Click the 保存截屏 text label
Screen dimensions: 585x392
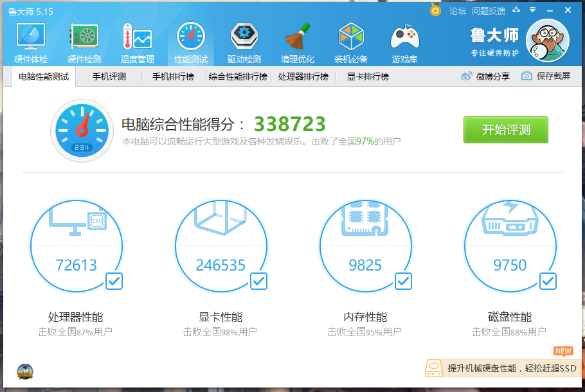pos(553,76)
